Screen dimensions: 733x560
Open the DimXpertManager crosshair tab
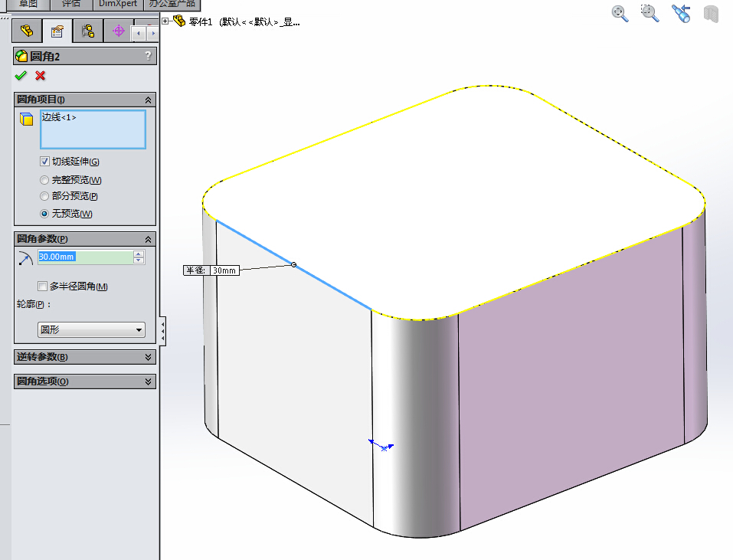click(x=119, y=31)
